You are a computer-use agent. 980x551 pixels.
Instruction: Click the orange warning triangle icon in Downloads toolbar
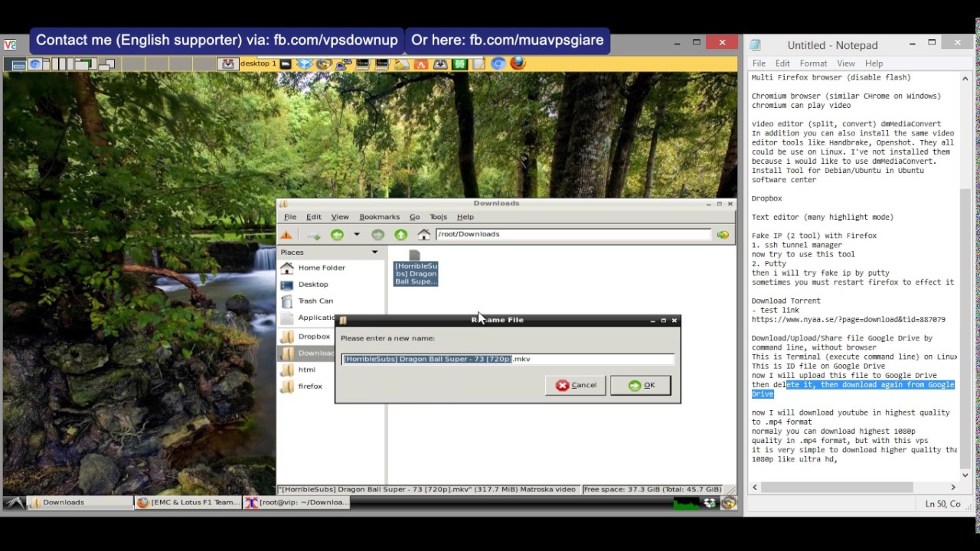[x=286, y=234]
